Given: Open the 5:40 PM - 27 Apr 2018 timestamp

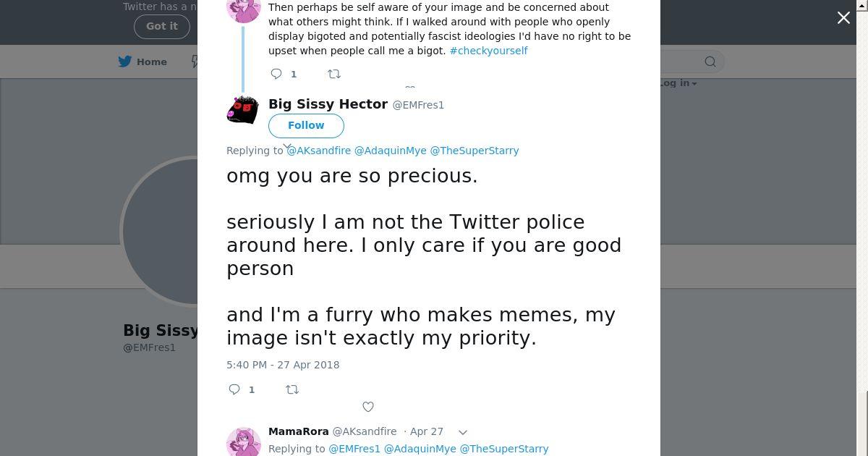Looking at the screenshot, I should tap(283, 365).
